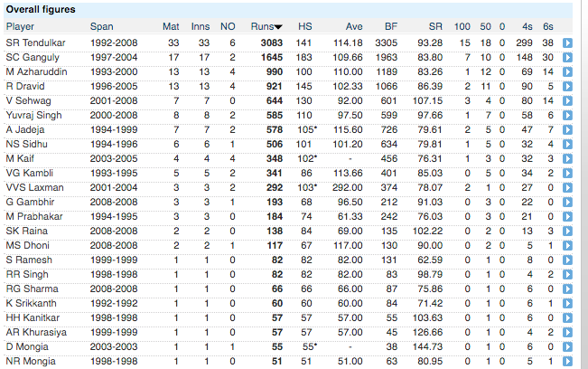The width and height of the screenshot is (588, 369).
Task: Open the blue arrow for SK Raina
Action: pos(567,231)
